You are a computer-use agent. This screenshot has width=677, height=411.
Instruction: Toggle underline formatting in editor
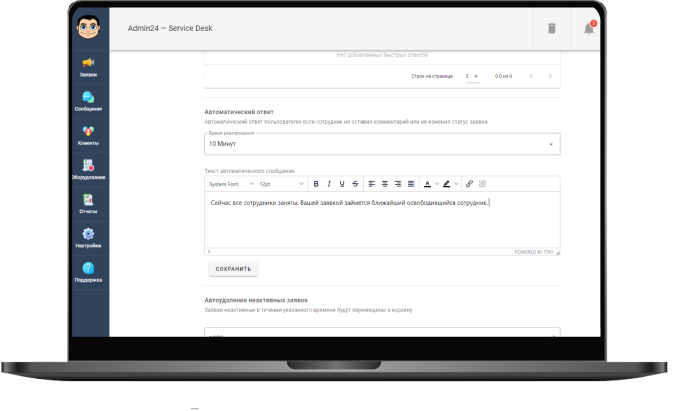[342, 184]
